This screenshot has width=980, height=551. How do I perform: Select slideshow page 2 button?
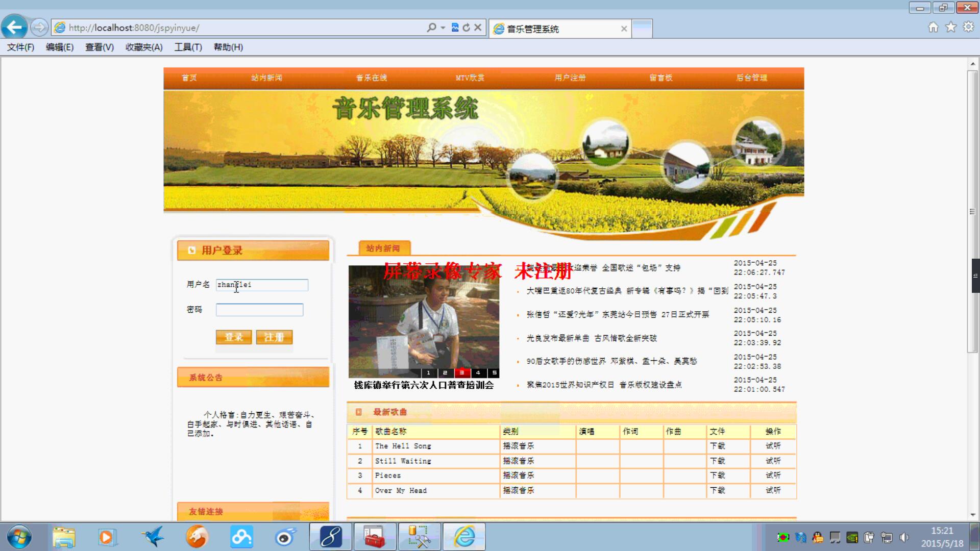tap(445, 373)
